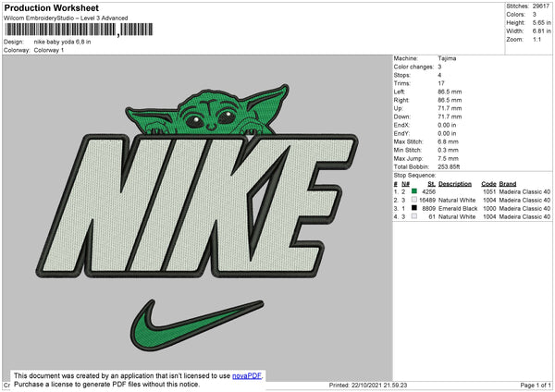Select the Total Bobbin value '253.85ft'
555x392 pixels.
(449, 166)
